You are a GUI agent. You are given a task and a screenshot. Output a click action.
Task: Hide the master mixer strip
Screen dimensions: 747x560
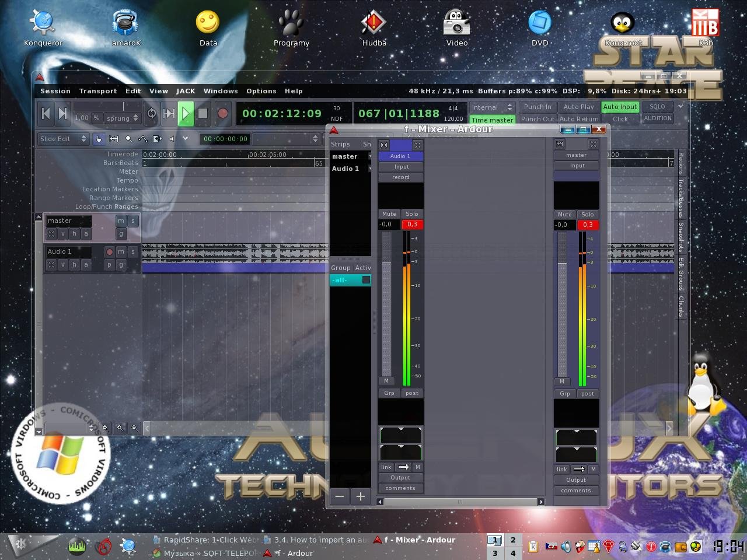594,144
